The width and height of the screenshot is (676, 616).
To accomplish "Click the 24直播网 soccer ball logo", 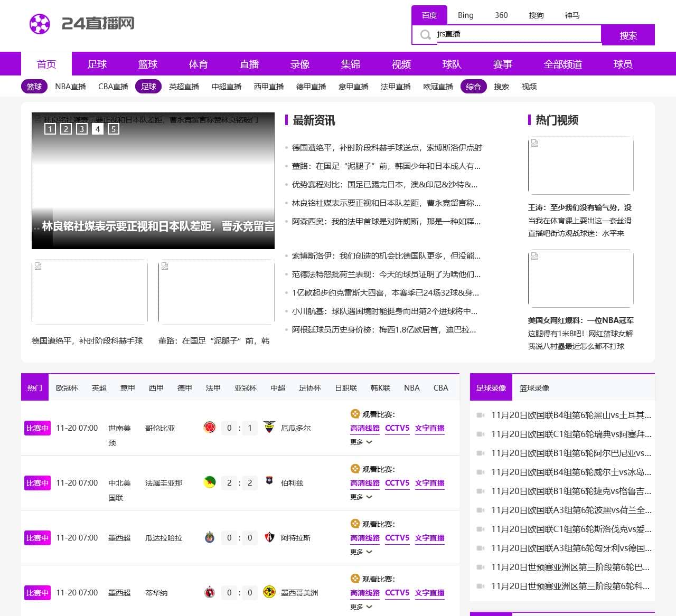I will click(40, 24).
